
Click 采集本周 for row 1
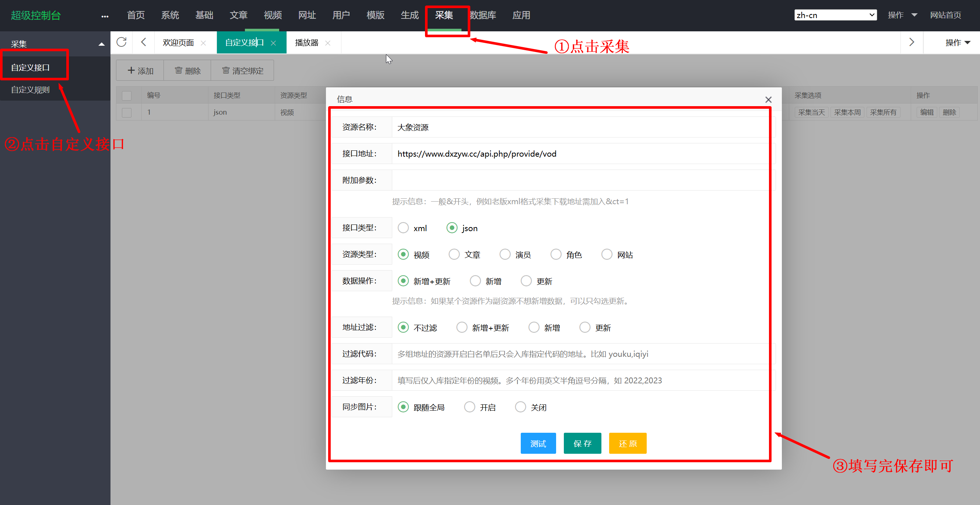pos(847,112)
